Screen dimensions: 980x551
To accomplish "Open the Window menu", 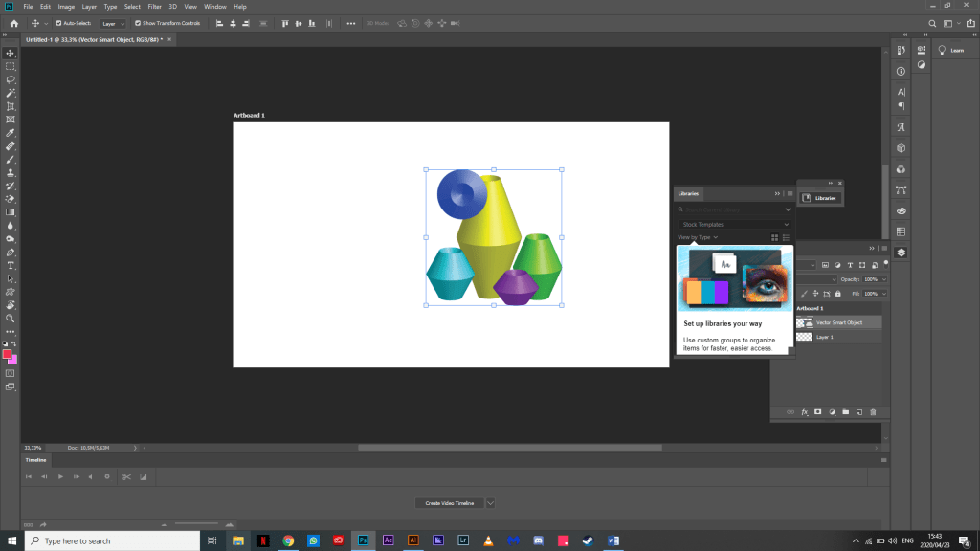I will (214, 7).
